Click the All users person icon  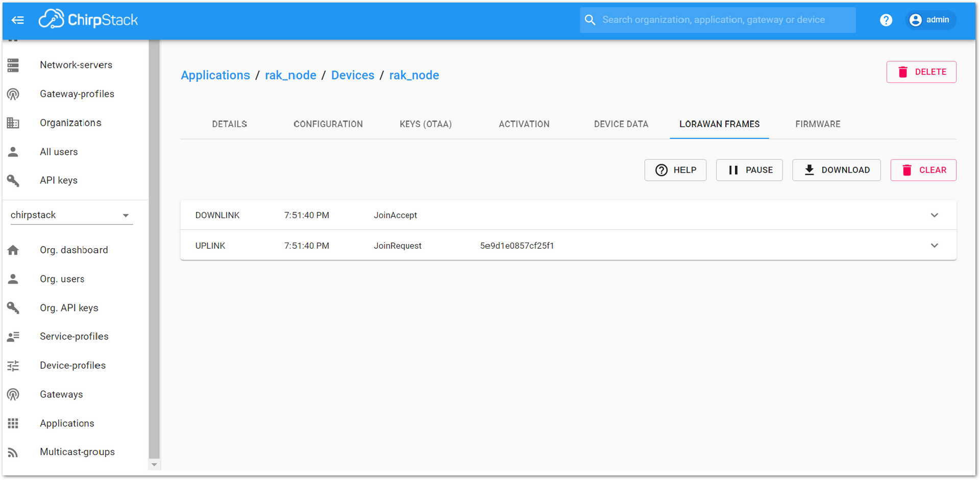pyautogui.click(x=13, y=152)
